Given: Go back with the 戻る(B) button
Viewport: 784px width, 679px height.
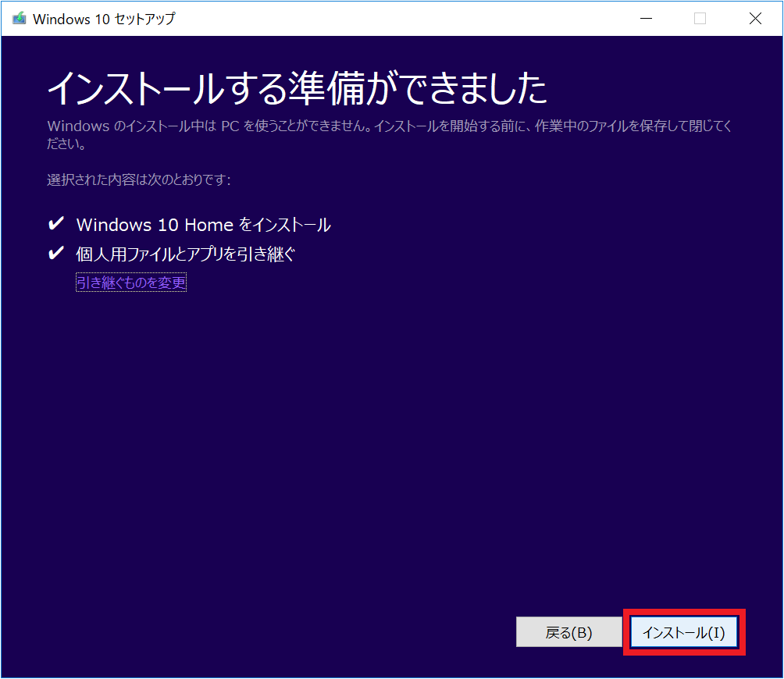Looking at the screenshot, I should (568, 632).
